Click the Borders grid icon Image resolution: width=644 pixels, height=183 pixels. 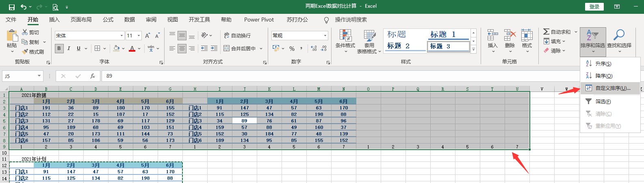[97, 48]
